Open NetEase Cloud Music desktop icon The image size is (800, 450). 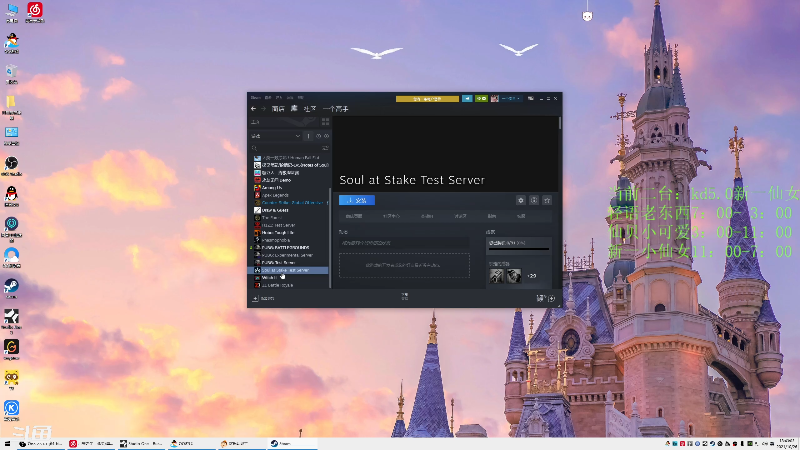35,12
